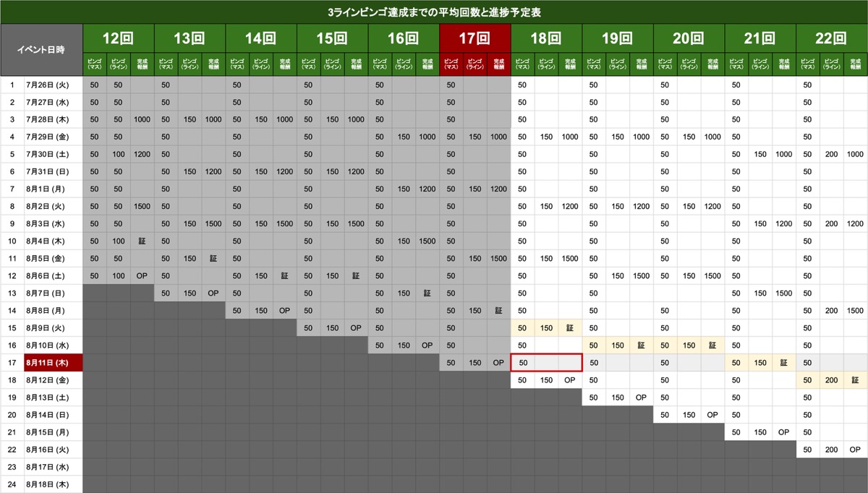Select the highlighted 8月11日 (木) date cell
Viewport: 868px width, 493px height.
pyautogui.click(x=53, y=362)
